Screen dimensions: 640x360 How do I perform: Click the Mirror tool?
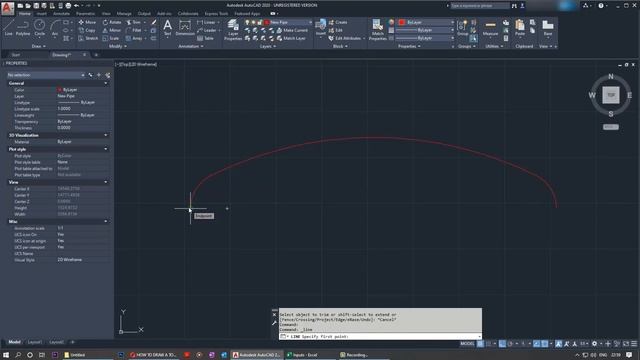112,30
